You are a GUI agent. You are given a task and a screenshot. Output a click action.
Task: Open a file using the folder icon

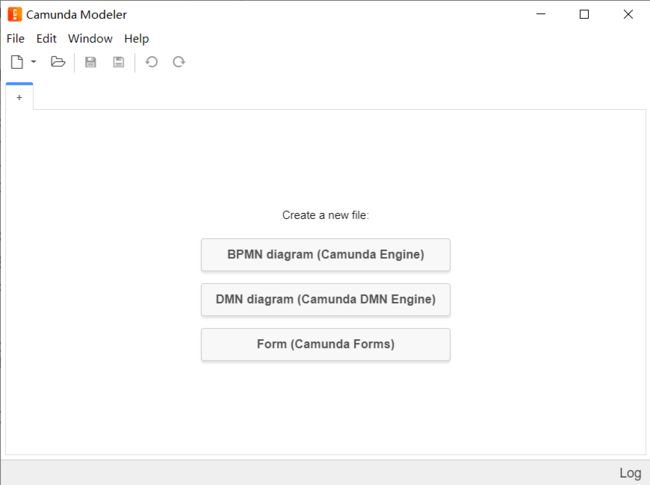click(x=58, y=62)
